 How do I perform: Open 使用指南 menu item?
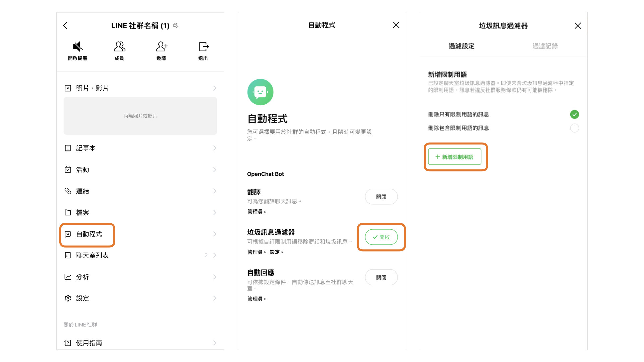141,343
